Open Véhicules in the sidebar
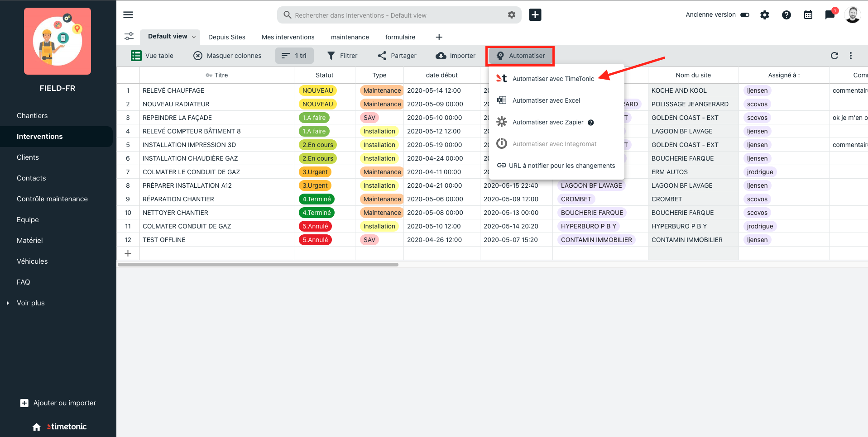 click(32, 261)
